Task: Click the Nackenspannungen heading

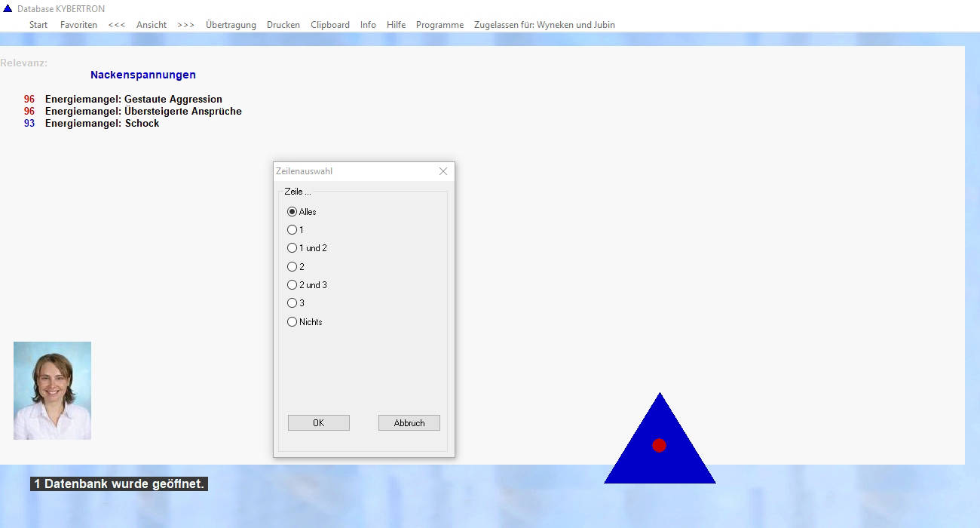Action: click(143, 75)
